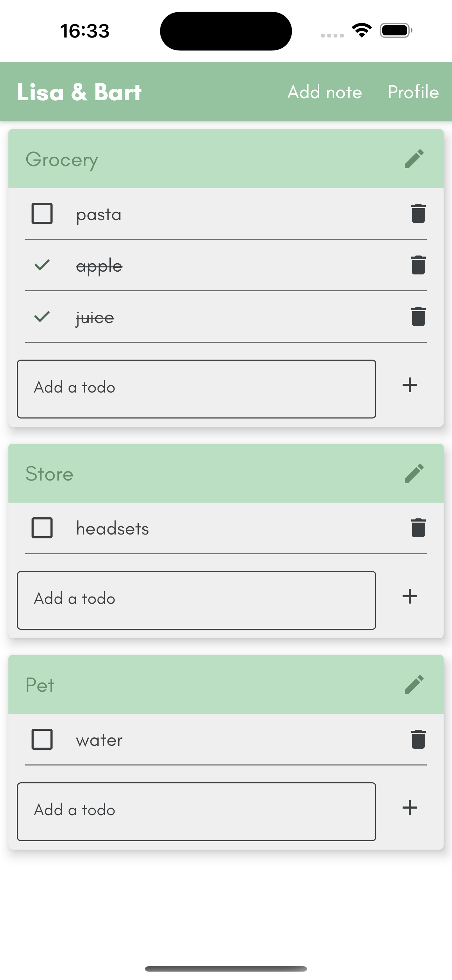Delete the apple item
The height and width of the screenshot is (980, 452).
(418, 265)
